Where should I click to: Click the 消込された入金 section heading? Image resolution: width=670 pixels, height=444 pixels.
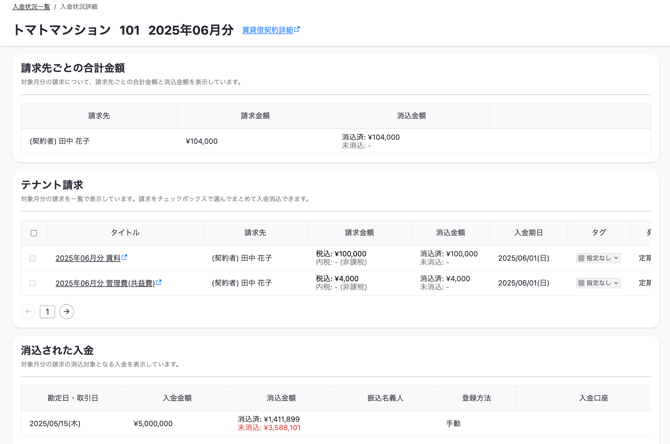[57, 350]
